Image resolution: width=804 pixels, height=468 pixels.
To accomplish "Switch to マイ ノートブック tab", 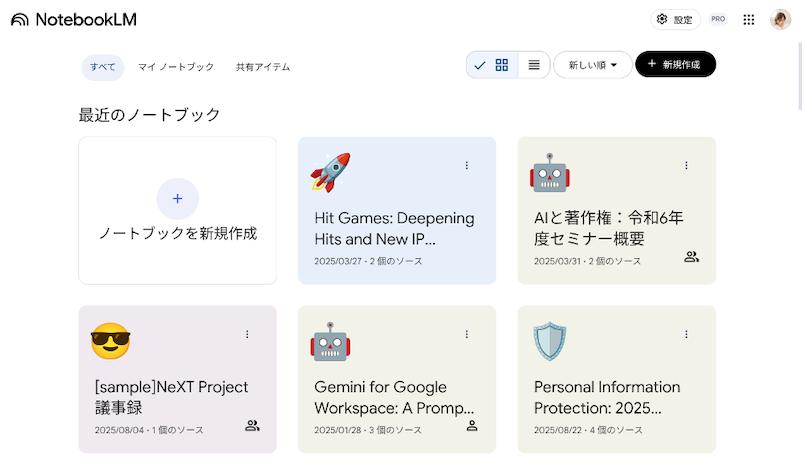I will (x=176, y=67).
